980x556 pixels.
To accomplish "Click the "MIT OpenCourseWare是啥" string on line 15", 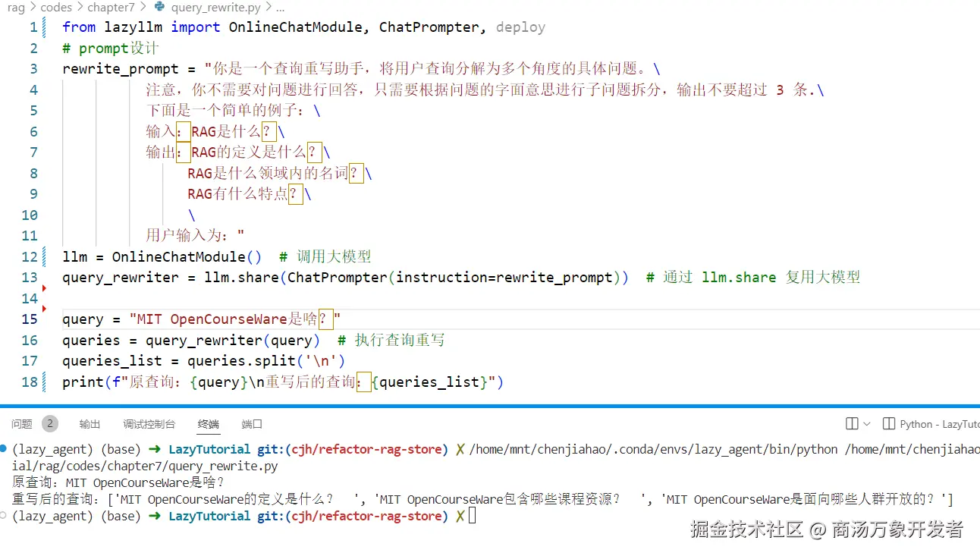I will [x=235, y=319].
